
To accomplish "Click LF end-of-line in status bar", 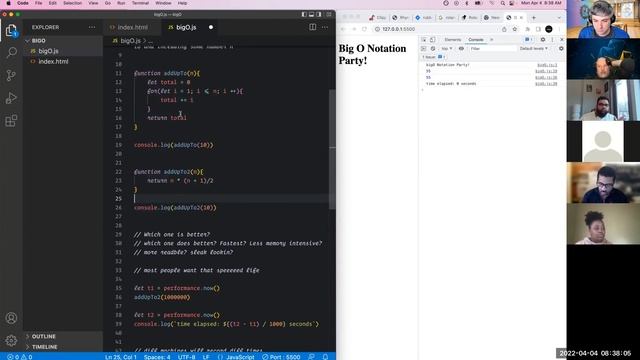I will tap(207, 357).
